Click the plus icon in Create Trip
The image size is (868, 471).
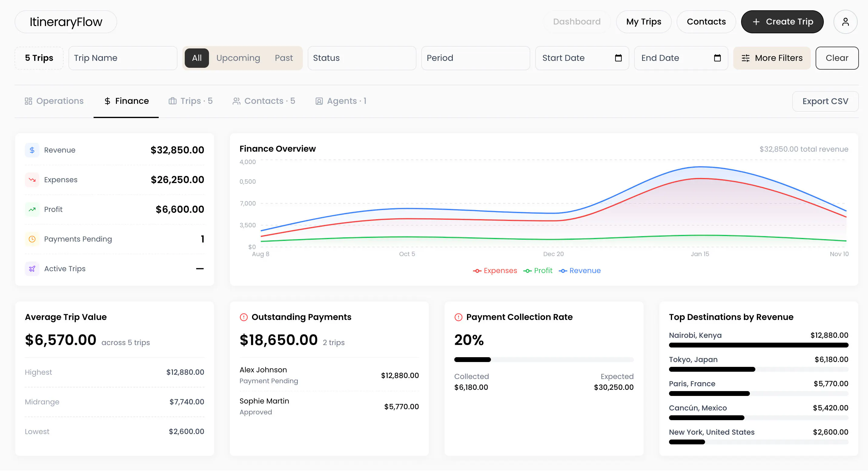click(756, 22)
